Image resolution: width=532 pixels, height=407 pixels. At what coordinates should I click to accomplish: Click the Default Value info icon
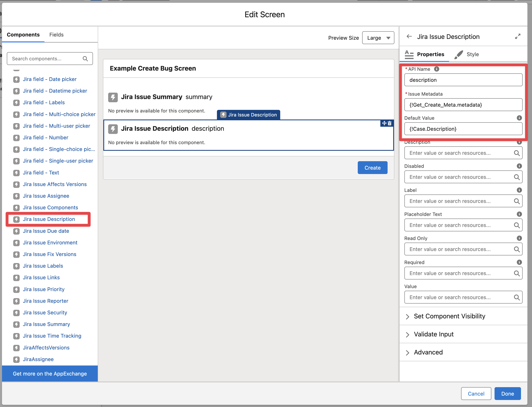click(519, 118)
